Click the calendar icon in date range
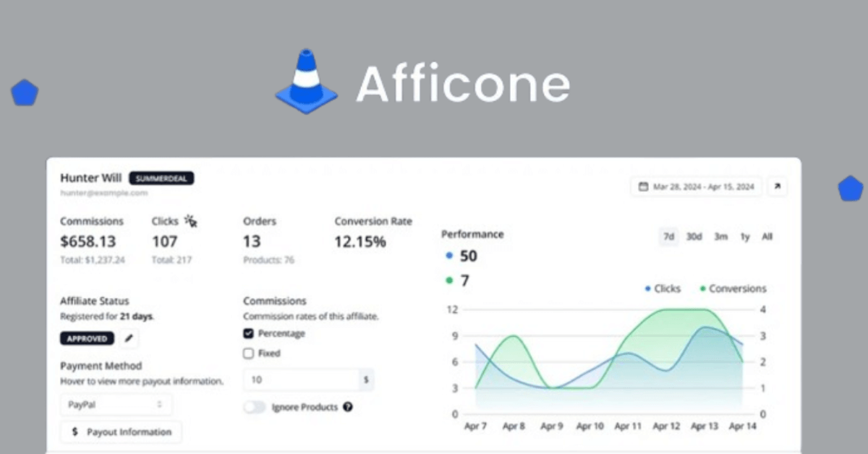Viewport: 868px width, 454px height. tap(643, 187)
